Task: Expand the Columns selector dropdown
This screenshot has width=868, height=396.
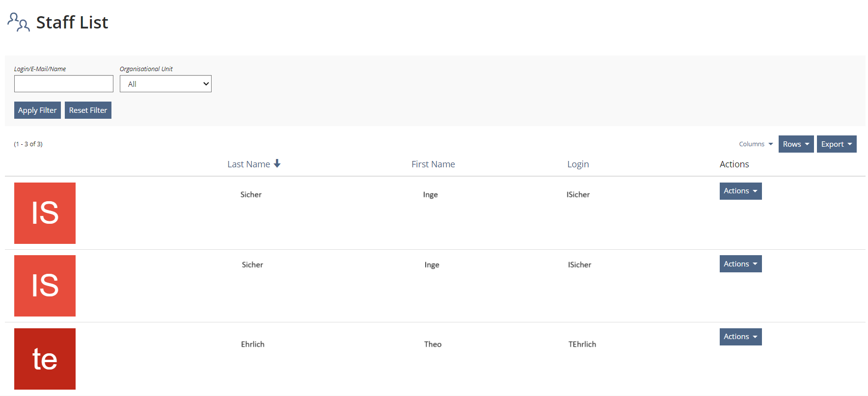Action: click(756, 144)
